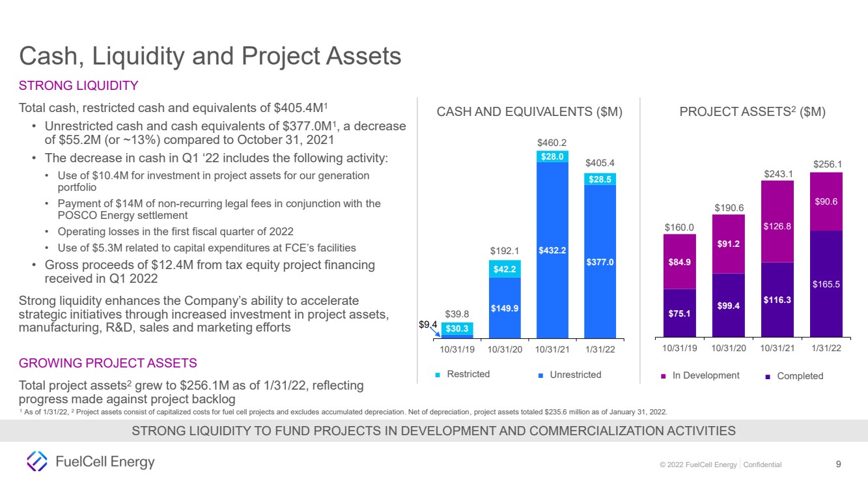The width and height of the screenshot is (868, 488).
Task: Click the $126.8 in-development bar value
Action: pos(777,227)
